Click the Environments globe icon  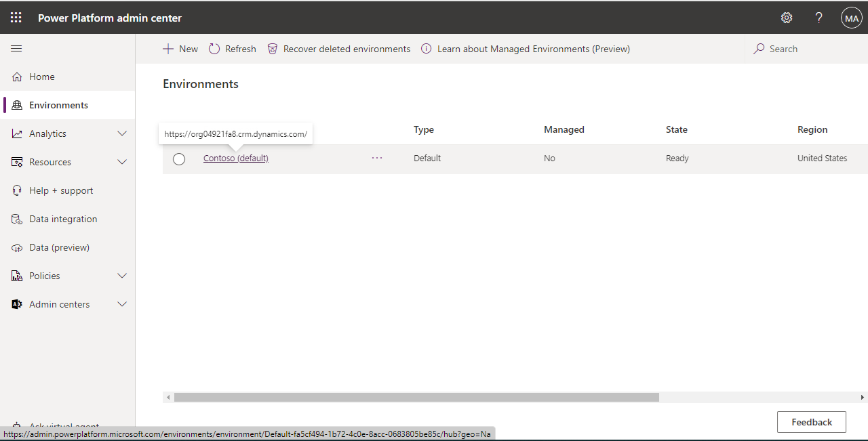click(x=17, y=105)
